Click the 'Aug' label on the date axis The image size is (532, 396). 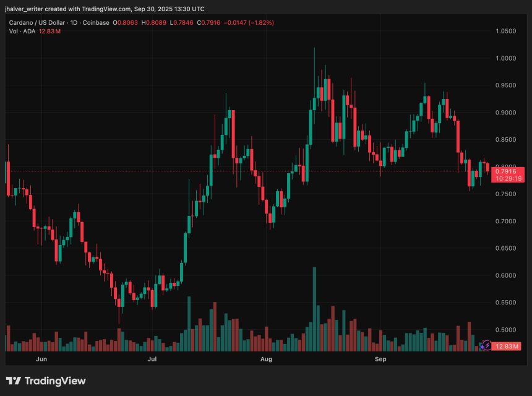point(266,359)
